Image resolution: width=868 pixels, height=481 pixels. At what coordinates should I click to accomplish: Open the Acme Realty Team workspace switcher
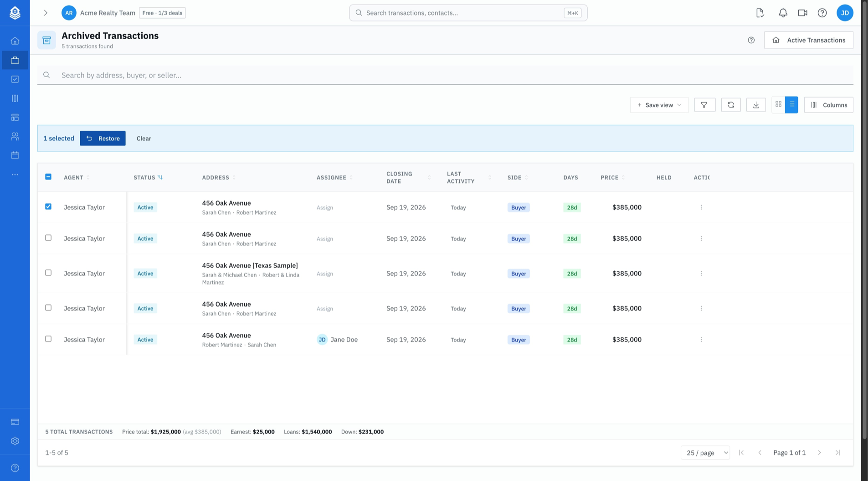98,13
